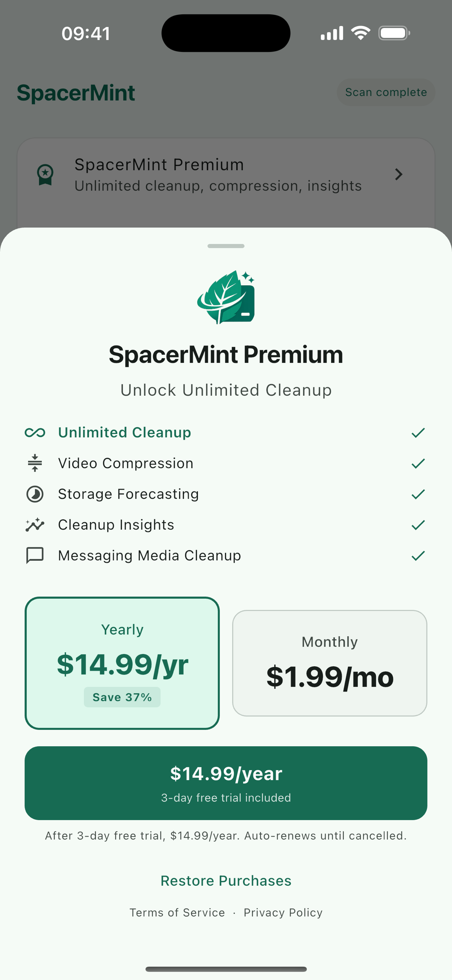Select the Cleanup Insights sparkle trend icon
This screenshot has height=980, width=452.
point(34,524)
